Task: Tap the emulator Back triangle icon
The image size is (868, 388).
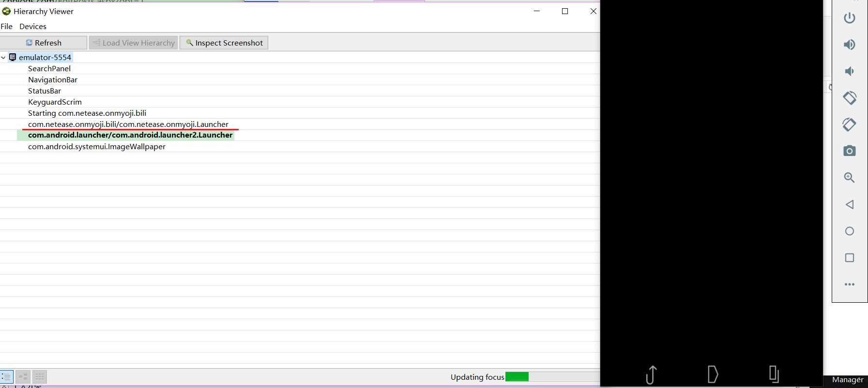Action: click(850, 204)
